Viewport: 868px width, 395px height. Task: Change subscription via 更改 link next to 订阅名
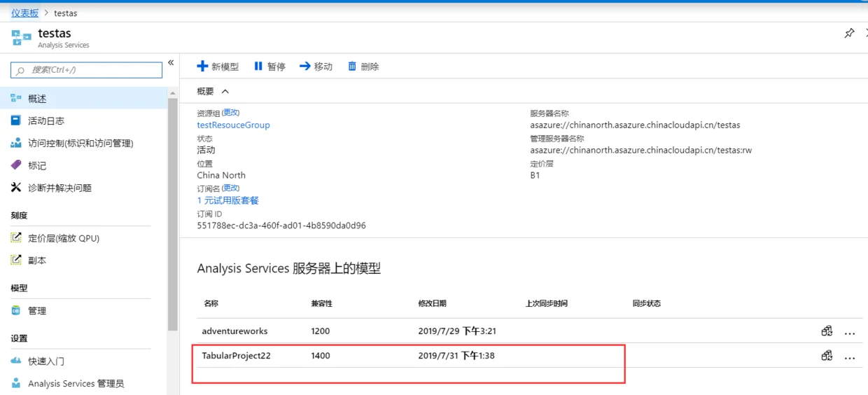231,188
